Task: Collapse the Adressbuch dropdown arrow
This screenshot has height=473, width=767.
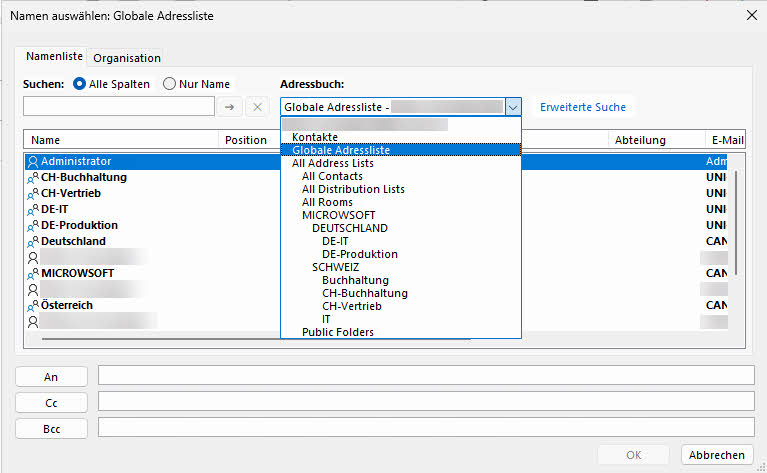Action: tap(512, 107)
